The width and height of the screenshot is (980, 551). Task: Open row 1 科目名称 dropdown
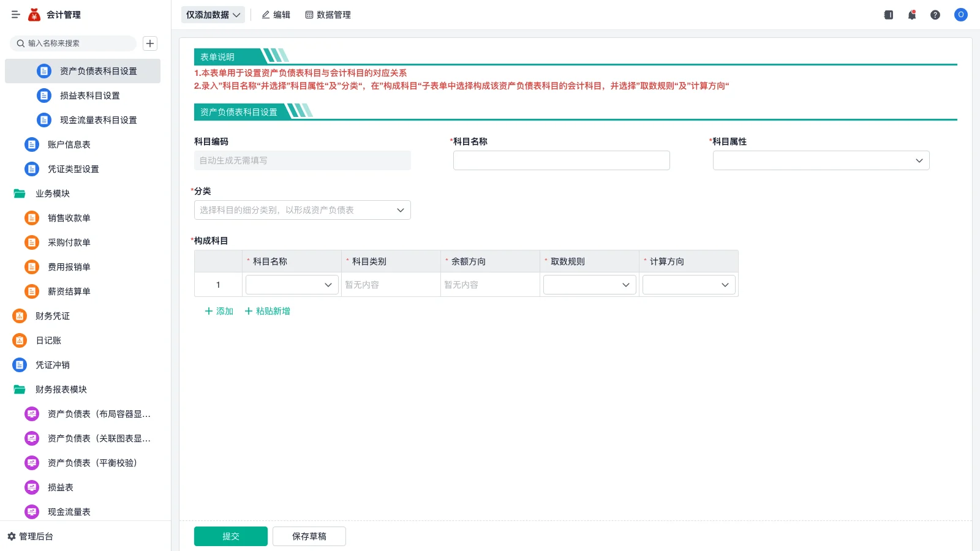tap(292, 285)
